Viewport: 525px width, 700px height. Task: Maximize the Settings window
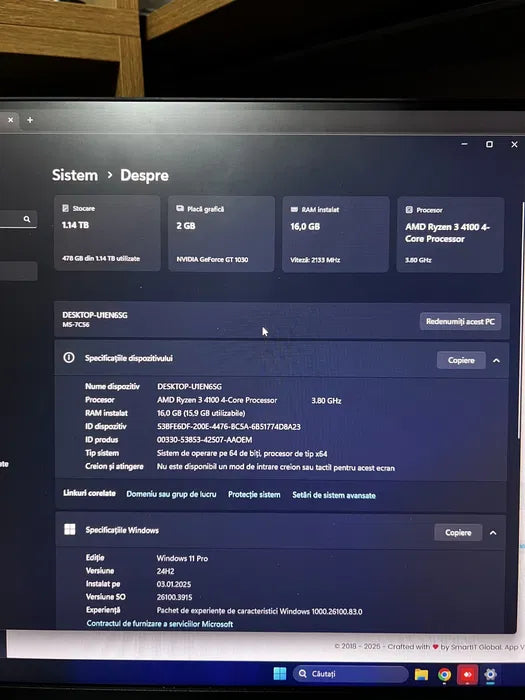(489, 144)
